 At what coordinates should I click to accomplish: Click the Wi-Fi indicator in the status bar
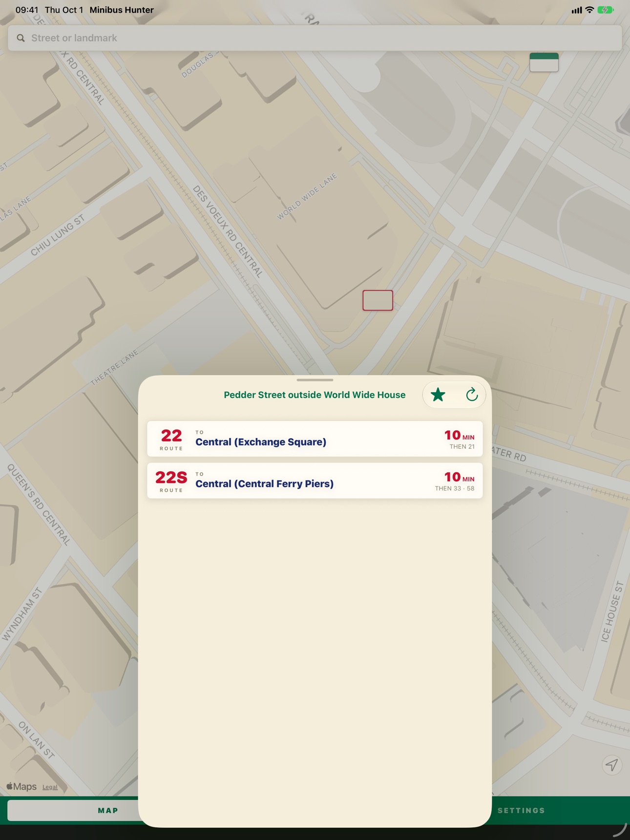pos(589,10)
